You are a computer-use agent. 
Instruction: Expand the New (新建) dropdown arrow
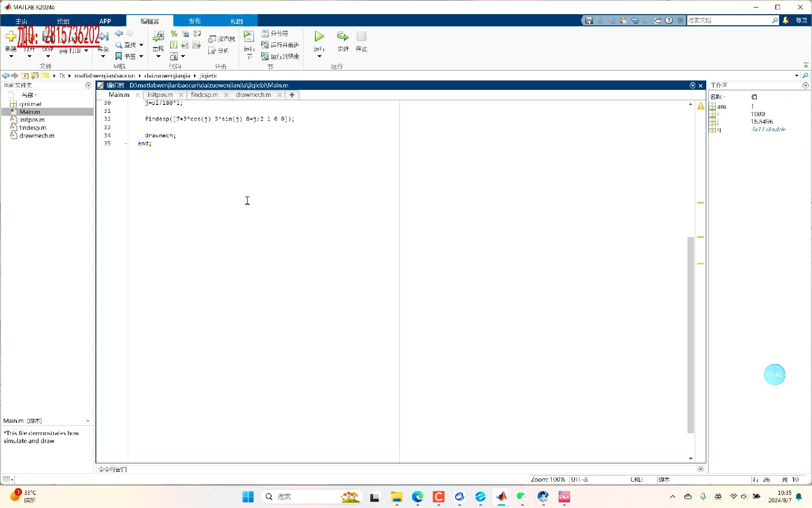point(11,56)
